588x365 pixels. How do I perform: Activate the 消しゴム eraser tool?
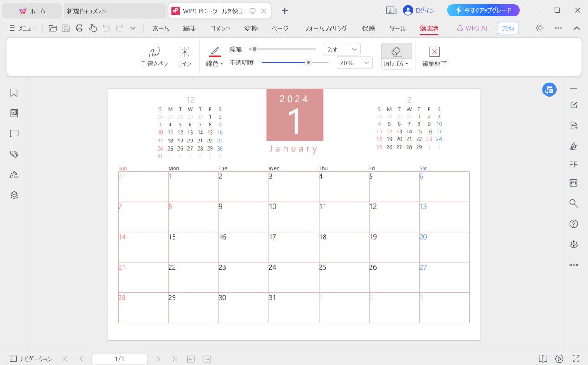pyautogui.click(x=396, y=51)
